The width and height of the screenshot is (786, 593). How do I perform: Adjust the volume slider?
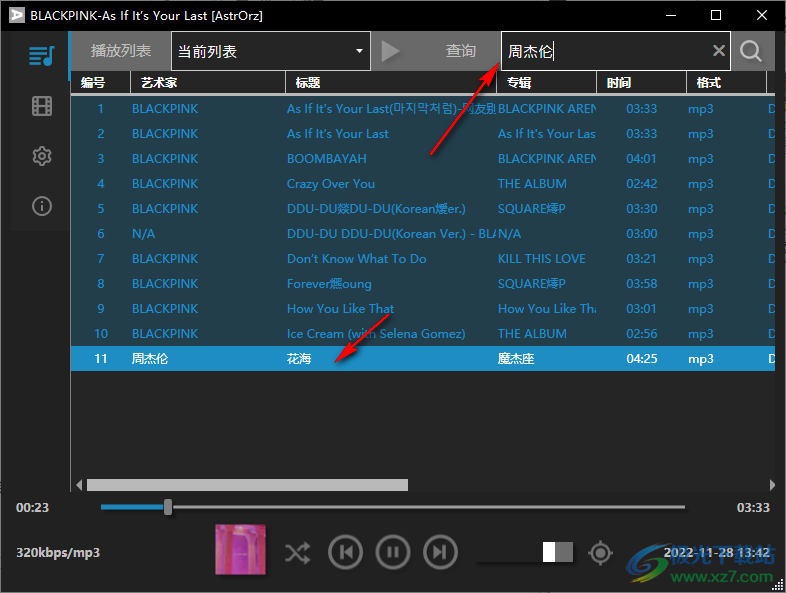pos(525,552)
